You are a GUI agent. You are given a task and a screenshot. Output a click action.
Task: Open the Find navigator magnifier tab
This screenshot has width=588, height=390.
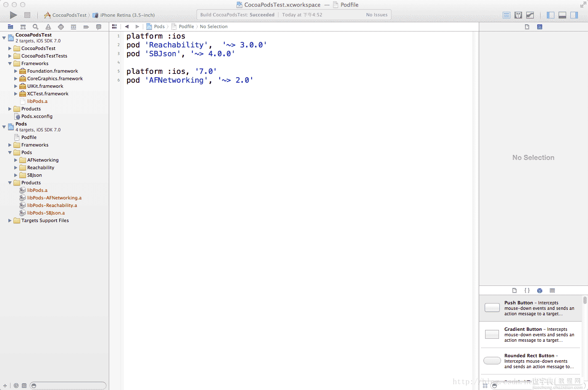tap(36, 27)
